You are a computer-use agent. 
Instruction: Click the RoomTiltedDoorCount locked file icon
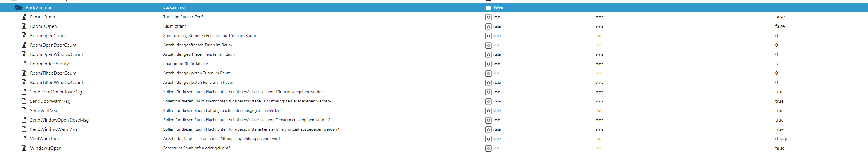pyautogui.click(x=24, y=73)
